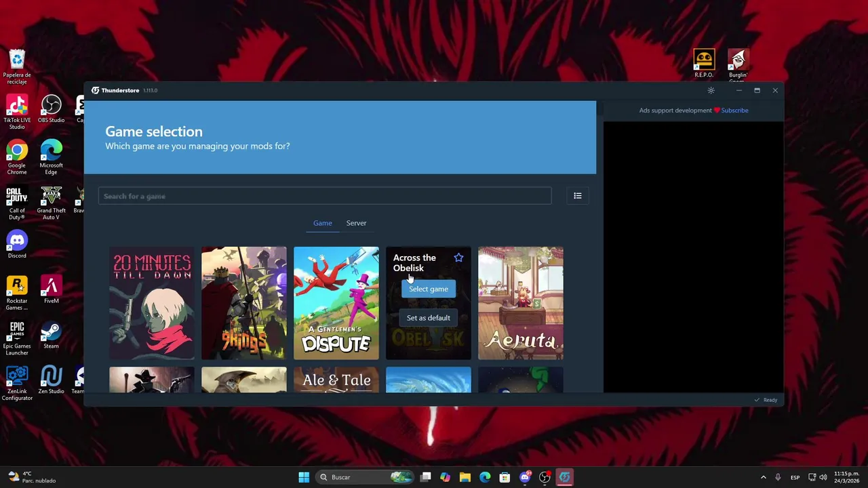Screen dimensions: 868x488
Task: Favorite Across the Obelisk with the star icon
Action: tap(458, 258)
